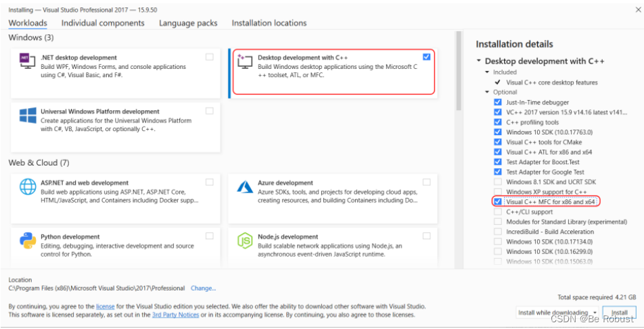Click the 'Windows (3)' section heading

tap(31, 38)
